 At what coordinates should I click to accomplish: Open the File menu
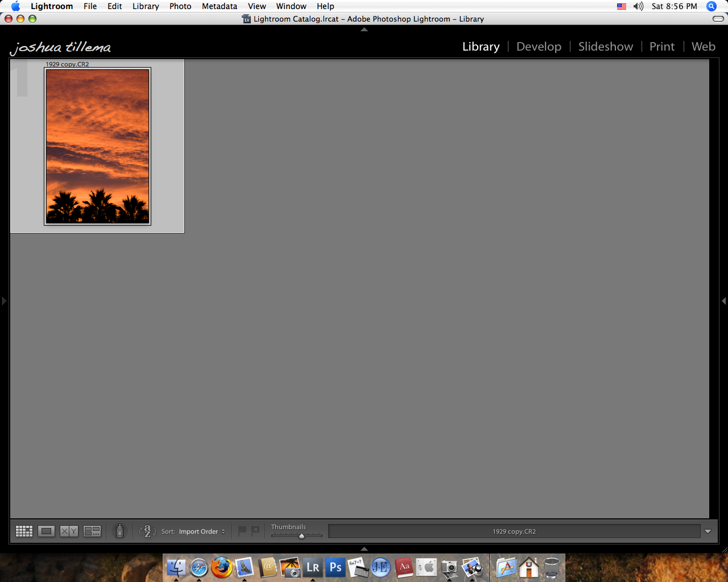90,6
